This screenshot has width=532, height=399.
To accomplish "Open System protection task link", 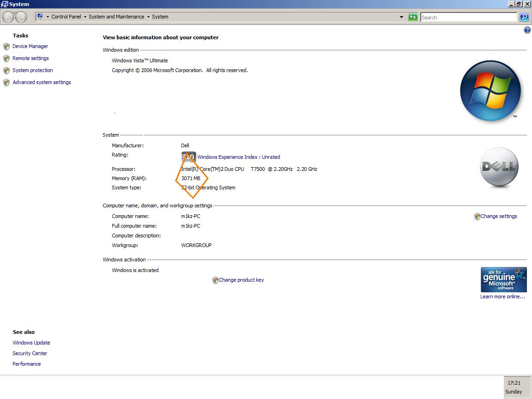I will click(33, 70).
